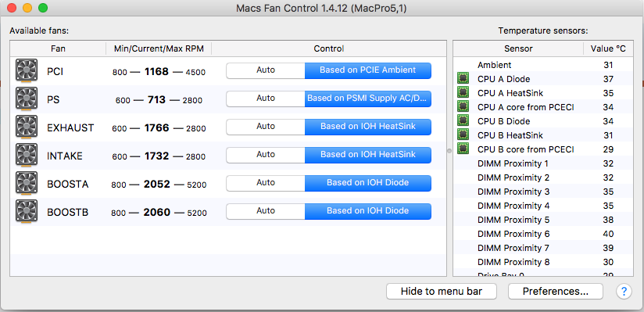Open Based on IOH Diode for BOOSTB
Screen dimensions: 644x312
point(367,211)
